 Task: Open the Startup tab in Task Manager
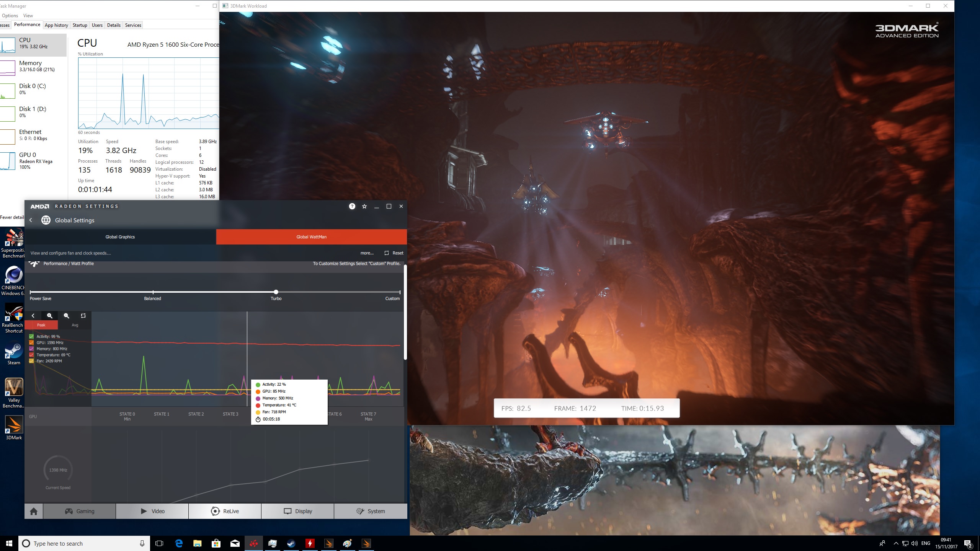point(80,25)
